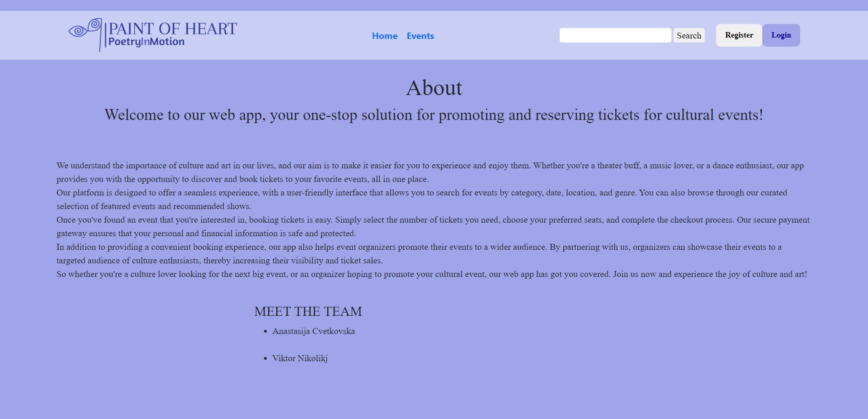The image size is (868, 419).
Task: Click the bullet beside Viktor Nikolikj
Action: pos(265,359)
